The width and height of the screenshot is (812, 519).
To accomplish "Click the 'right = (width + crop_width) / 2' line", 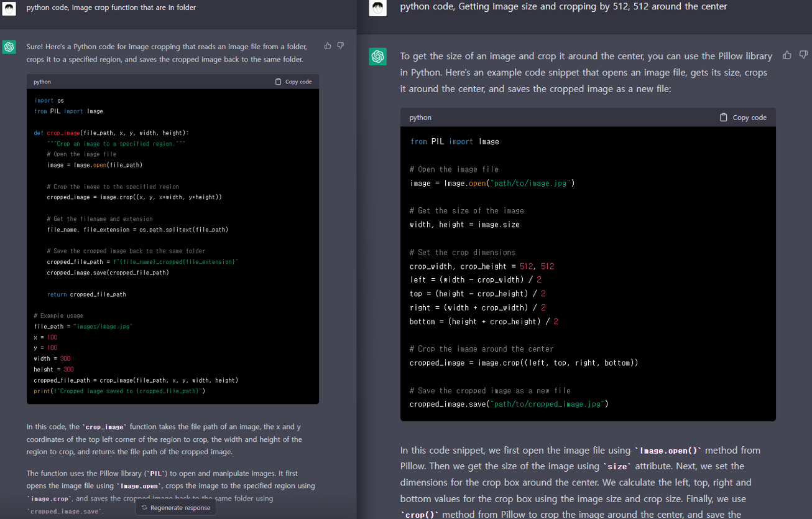I will tap(478, 307).
